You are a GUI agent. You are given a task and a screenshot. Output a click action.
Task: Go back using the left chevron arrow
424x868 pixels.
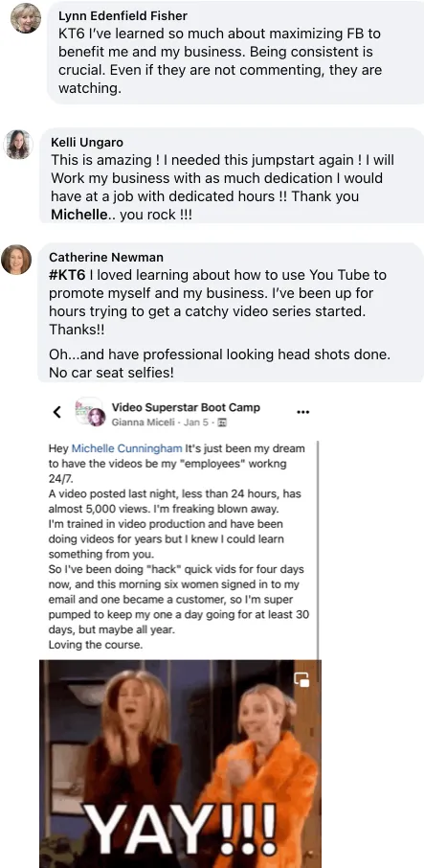(56, 412)
